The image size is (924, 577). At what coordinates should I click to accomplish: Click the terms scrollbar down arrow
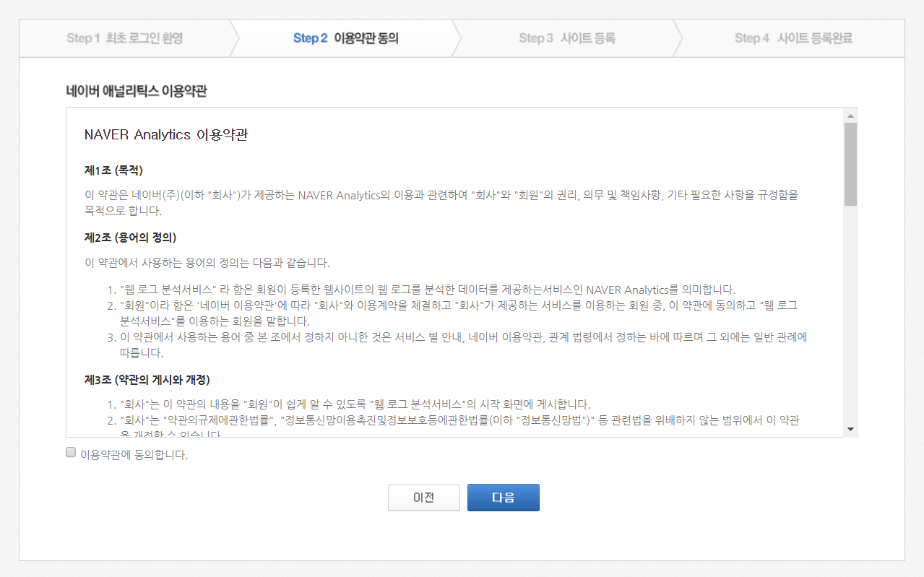[x=850, y=430]
